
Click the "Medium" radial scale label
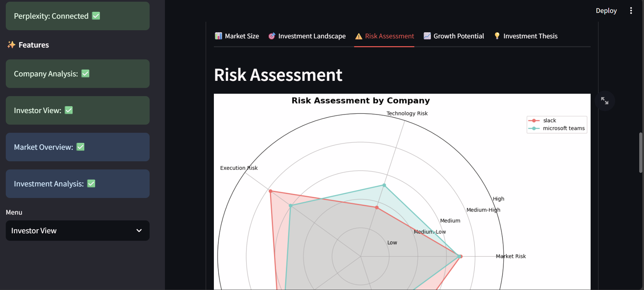(x=450, y=221)
